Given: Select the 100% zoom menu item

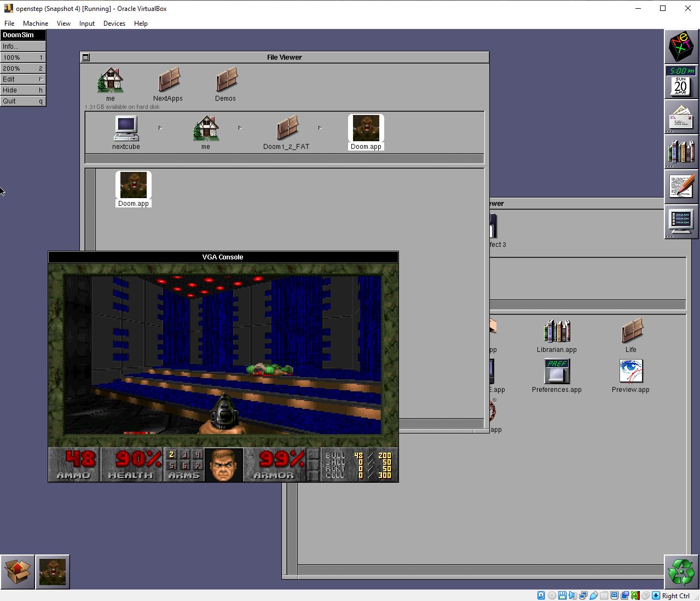Looking at the screenshot, I should (23, 57).
